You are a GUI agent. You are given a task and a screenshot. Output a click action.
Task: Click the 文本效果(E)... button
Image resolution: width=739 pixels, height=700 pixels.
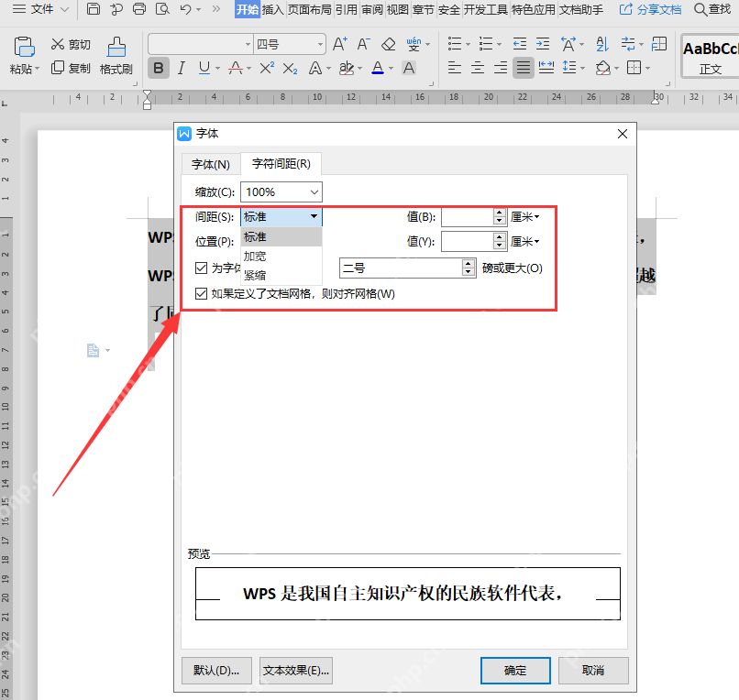[296, 671]
